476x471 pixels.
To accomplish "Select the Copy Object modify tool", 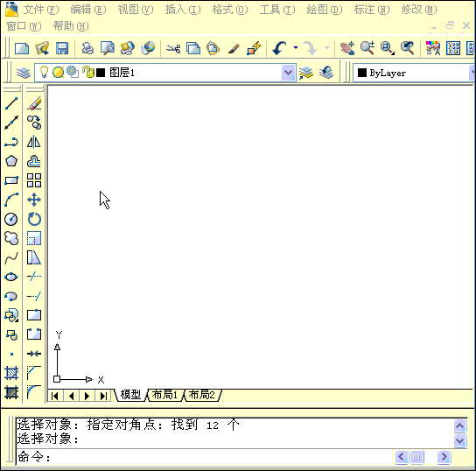I will pyautogui.click(x=34, y=123).
